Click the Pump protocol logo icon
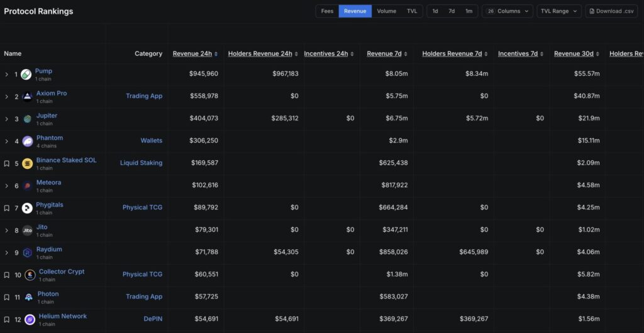644x333 pixels. tap(26, 75)
